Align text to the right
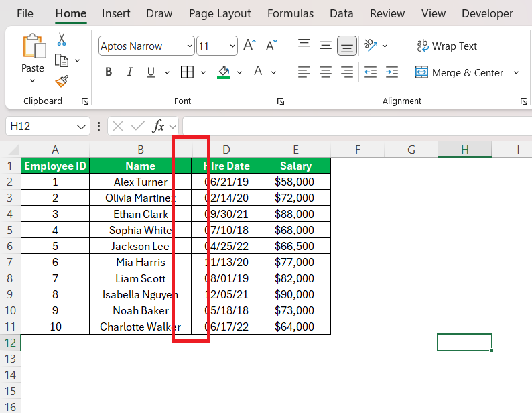This screenshot has width=532, height=413. [347, 72]
